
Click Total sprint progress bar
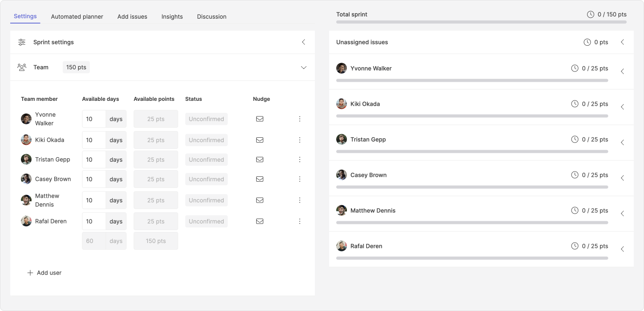coord(481,22)
